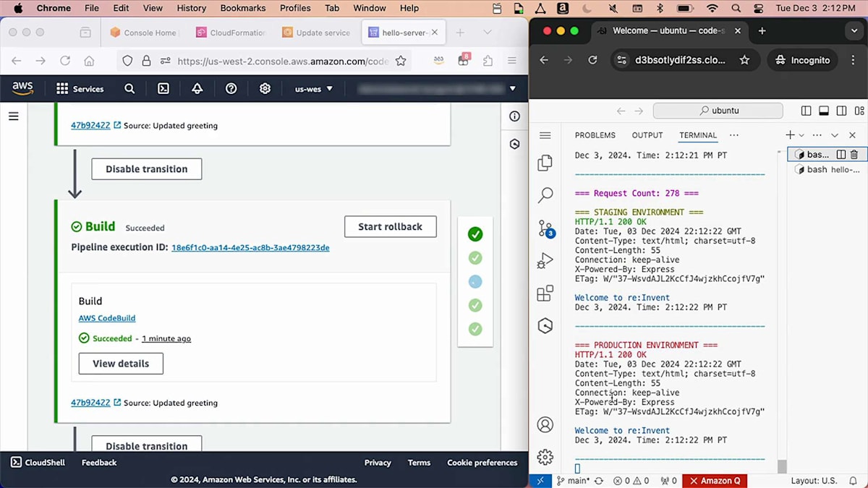Open AWS console settings gear icon
The height and width of the screenshot is (488, 868).
(x=265, y=89)
